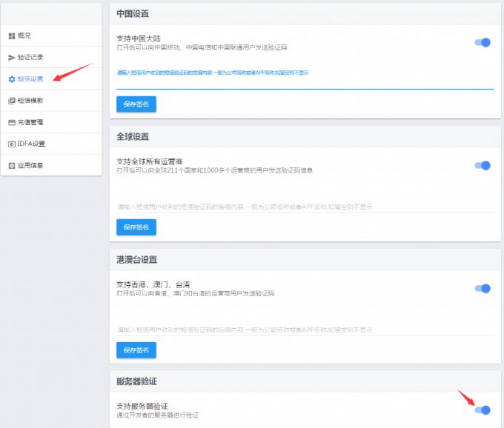The image size is (504, 428).
Task: Click the 支持服务器验证 label text
Action: pyautogui.click(x=142, y=407)
